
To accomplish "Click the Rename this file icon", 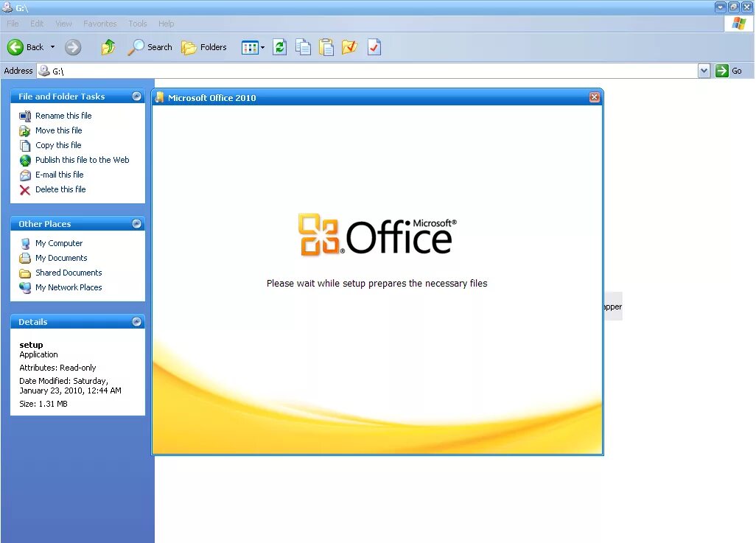I will [x=25, y=116].
